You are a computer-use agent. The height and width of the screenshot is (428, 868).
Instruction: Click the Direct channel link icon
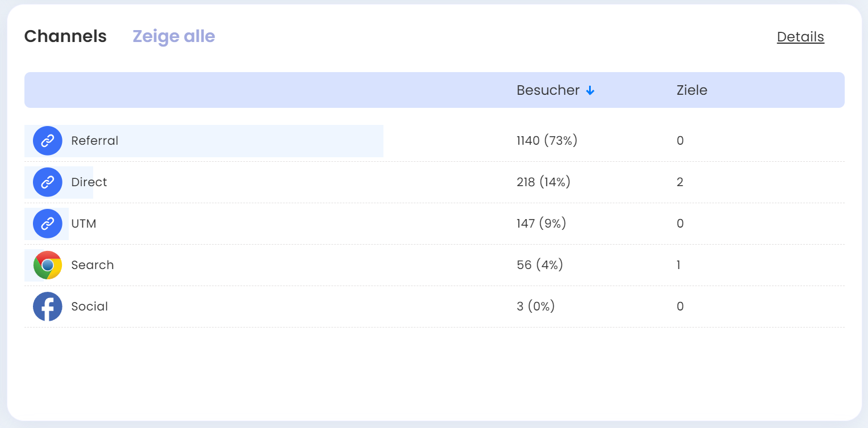47,182
